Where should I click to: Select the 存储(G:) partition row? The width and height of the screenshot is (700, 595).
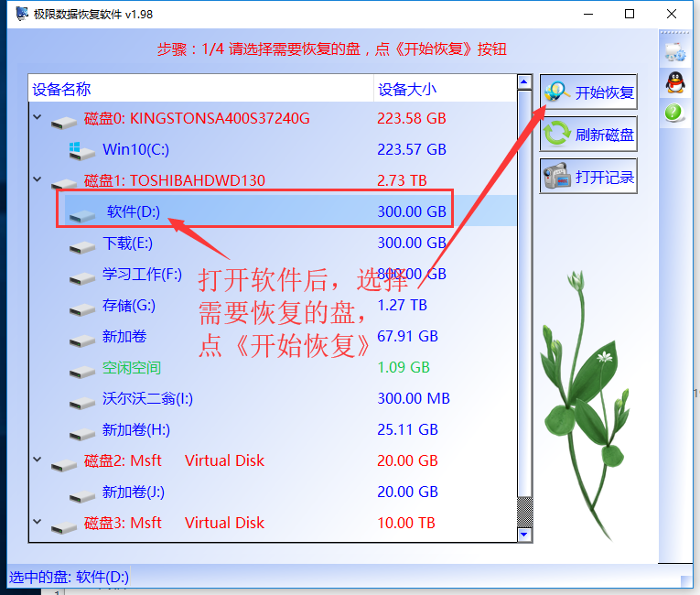273,305
